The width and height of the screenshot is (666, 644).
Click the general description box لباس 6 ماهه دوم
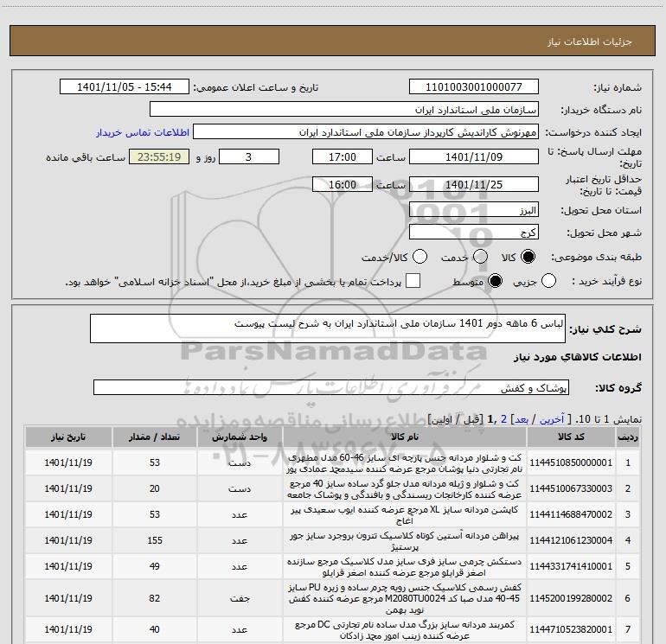[328, 328]
